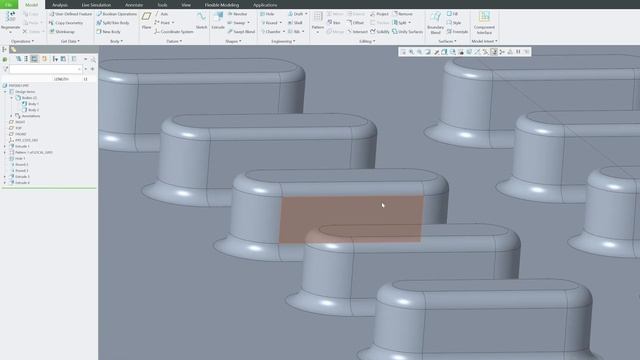Image resolution: width=640 pixels, height=360 pixels.
Task: Open the Sweep options arrow
Action: [x=249, y=23]
